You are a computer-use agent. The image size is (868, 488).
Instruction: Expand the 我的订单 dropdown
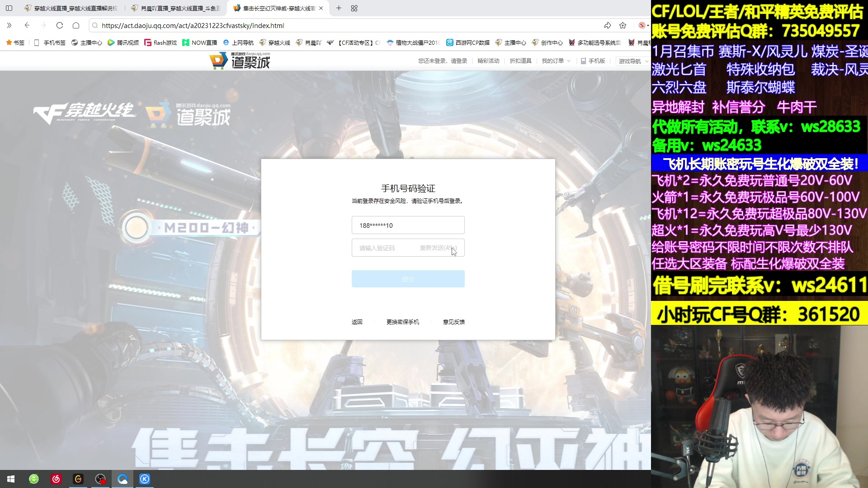click(556, 61)
